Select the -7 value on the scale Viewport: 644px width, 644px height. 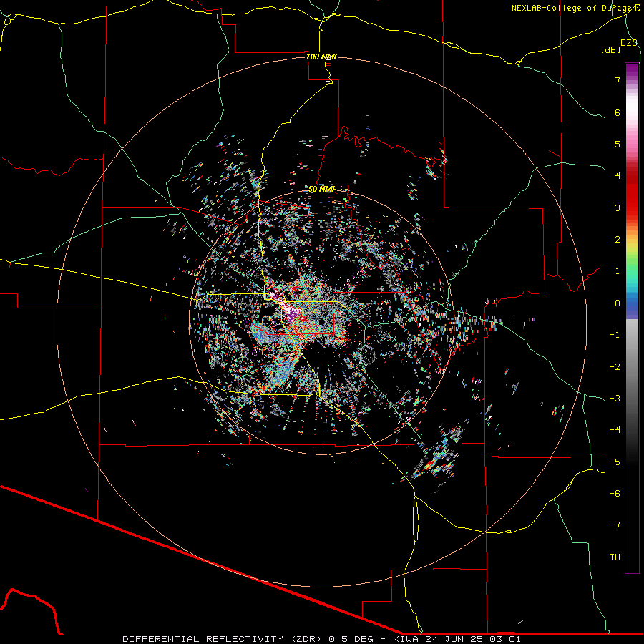point(615,525)
